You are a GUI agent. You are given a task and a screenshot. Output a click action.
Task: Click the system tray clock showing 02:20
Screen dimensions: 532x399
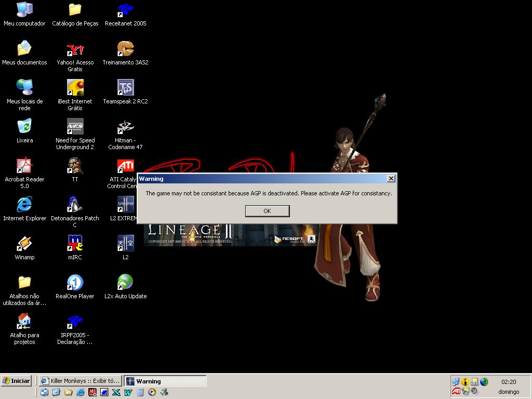509,382
